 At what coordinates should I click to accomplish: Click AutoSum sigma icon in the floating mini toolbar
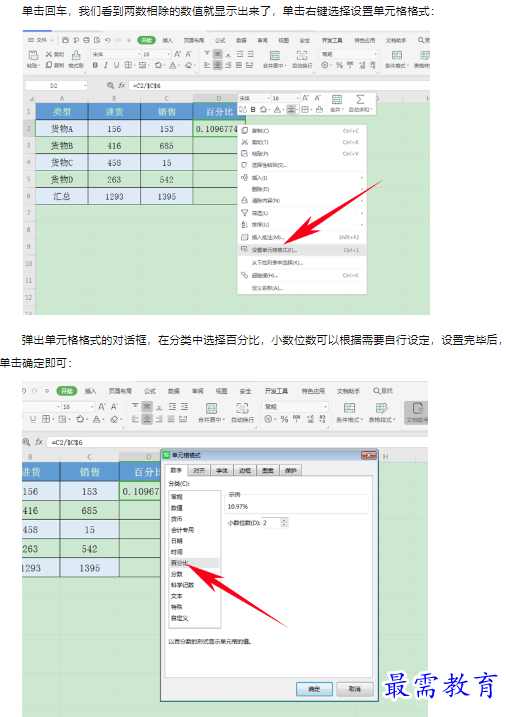[x=360, y=99]
